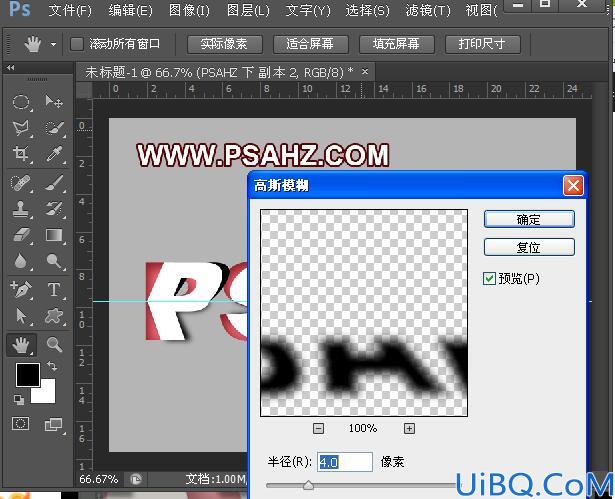Zoom in the blur preview
Screen dimensions: 615x499
(x=409, y=428)
